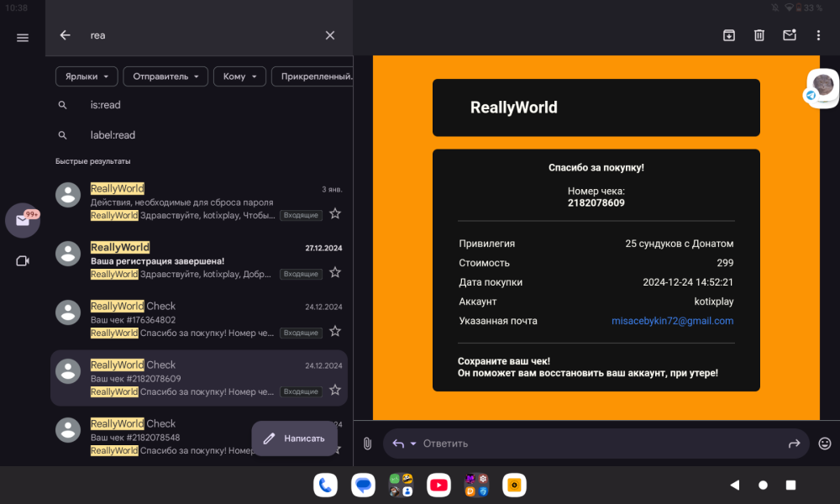Launch the yellow app in the dock
The width and height of the screenshot is (840, 504).
[514, 486]
